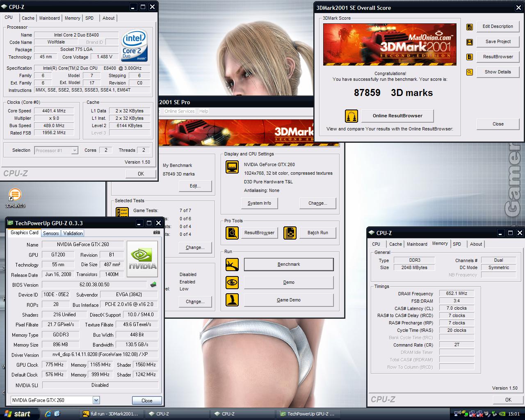Click the Benchmark run icon
Viewport: 525px width, 420px height.
coord(232,265)
